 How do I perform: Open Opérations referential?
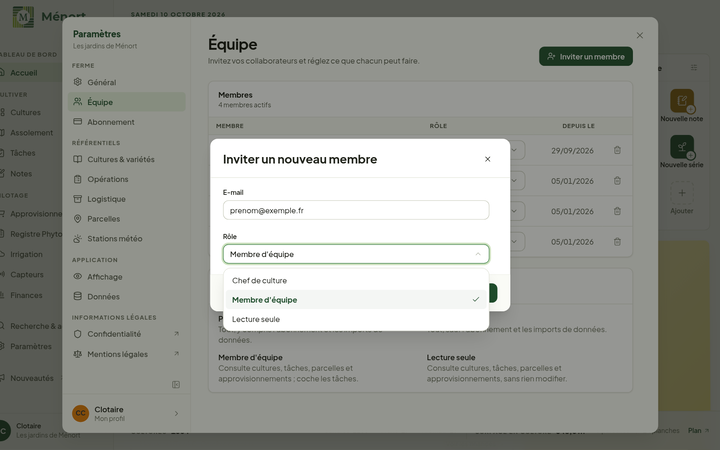pos(127,179)
